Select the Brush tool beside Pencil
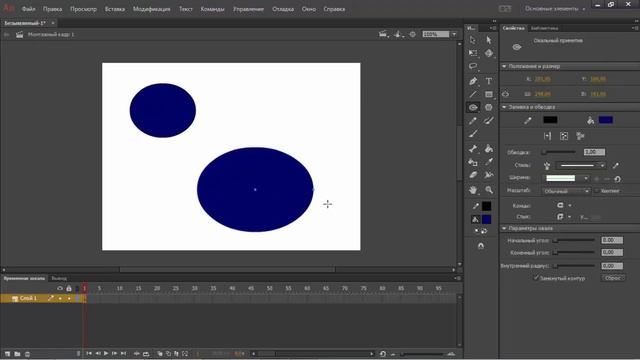The height and width of the screenshot is (360, 640). click(489, 121)
